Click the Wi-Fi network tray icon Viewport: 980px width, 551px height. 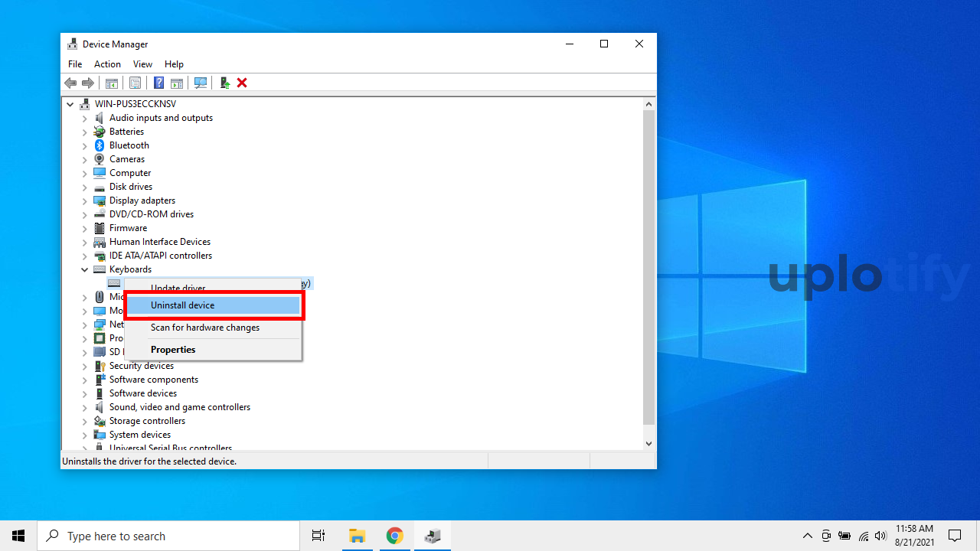[863, 536]
